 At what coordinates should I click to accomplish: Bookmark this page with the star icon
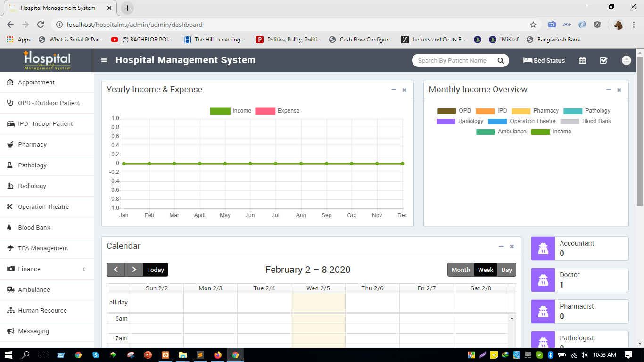tap(533, 25)
